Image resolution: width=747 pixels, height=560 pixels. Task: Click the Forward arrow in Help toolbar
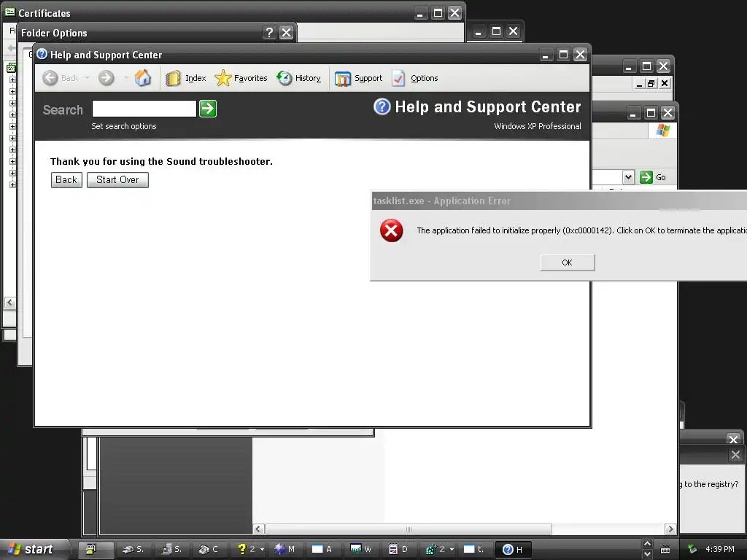107,77
